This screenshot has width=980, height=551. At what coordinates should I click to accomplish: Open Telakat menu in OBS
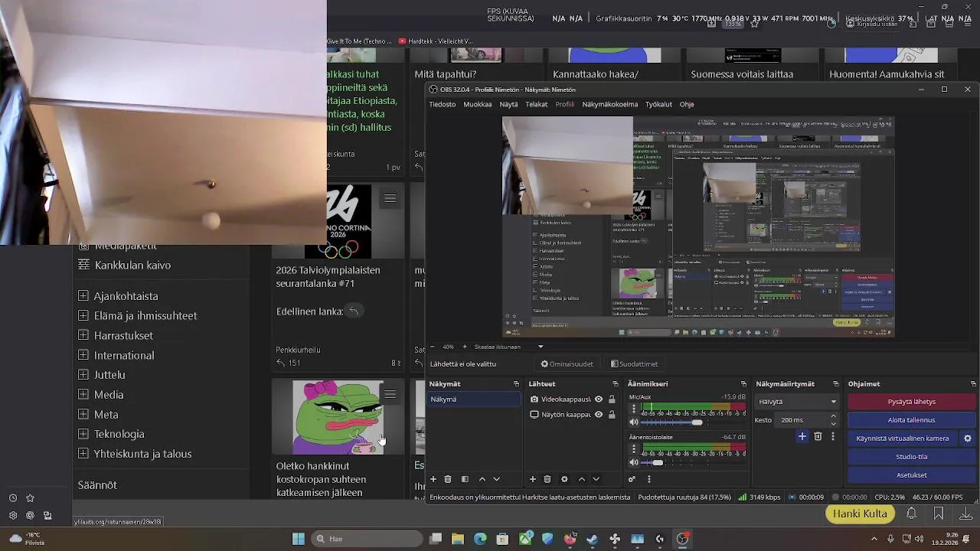[537, 104]
